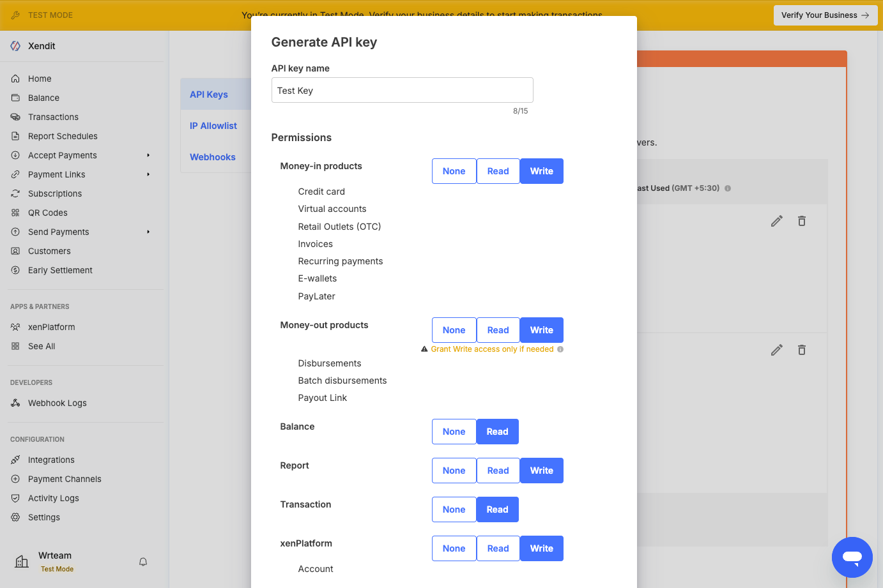The image size is (883, 588).
Task: Select None for Balance permission
Action: tap(454, 432)
